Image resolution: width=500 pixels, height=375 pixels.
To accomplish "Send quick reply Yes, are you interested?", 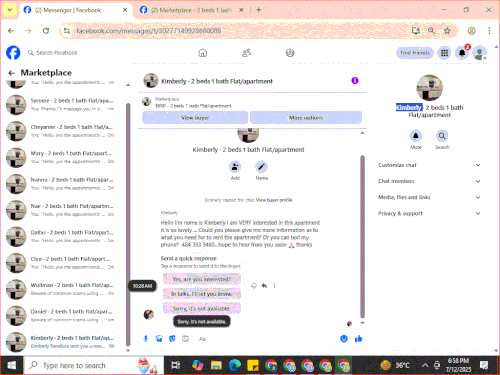I will (x=202, y=279).
